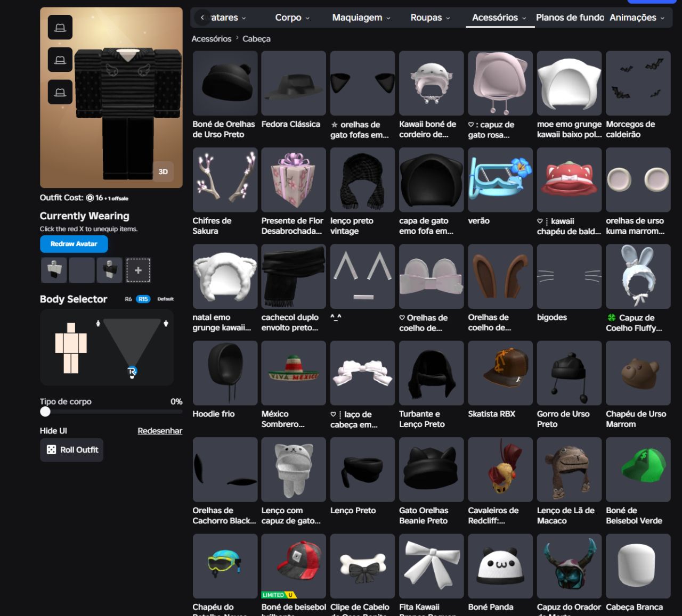Equip the verão snorkel goggles item
Image resolution: width=682 pixels, height=616 pixels.
(x=500, y=180)
